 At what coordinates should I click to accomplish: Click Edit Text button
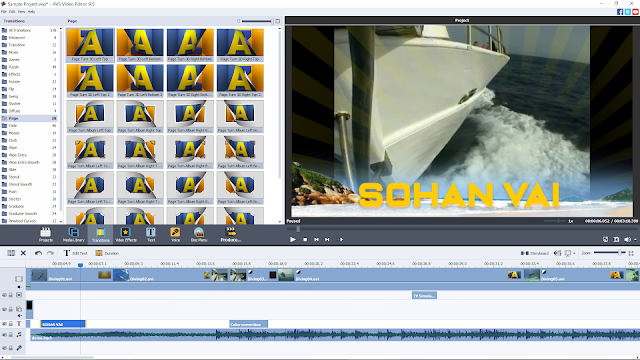coord(76,253)
